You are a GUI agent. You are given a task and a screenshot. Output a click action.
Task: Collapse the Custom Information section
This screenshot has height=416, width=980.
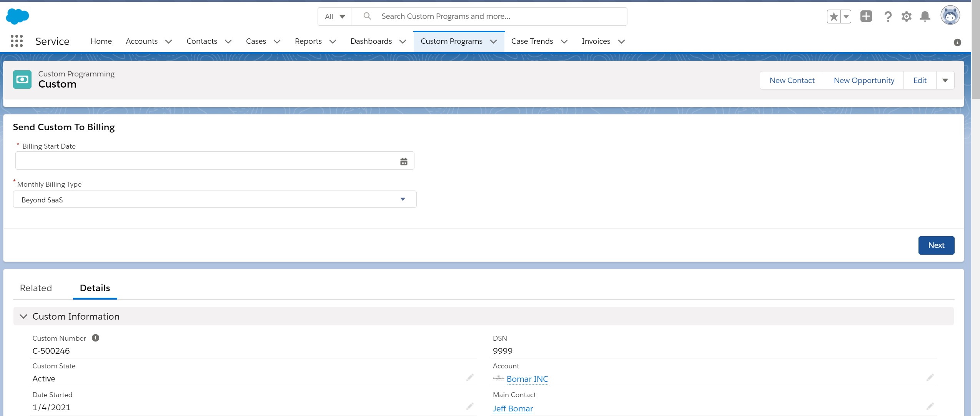point(23,317)
